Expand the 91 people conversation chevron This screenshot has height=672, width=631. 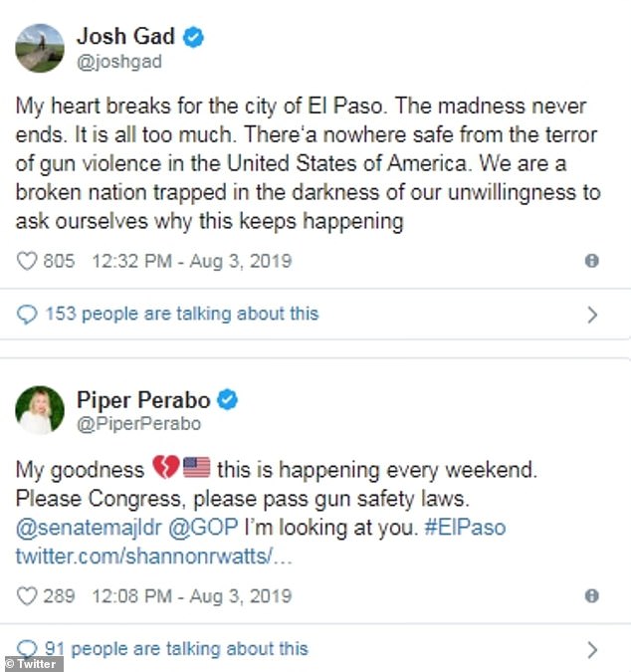[592, 650]
